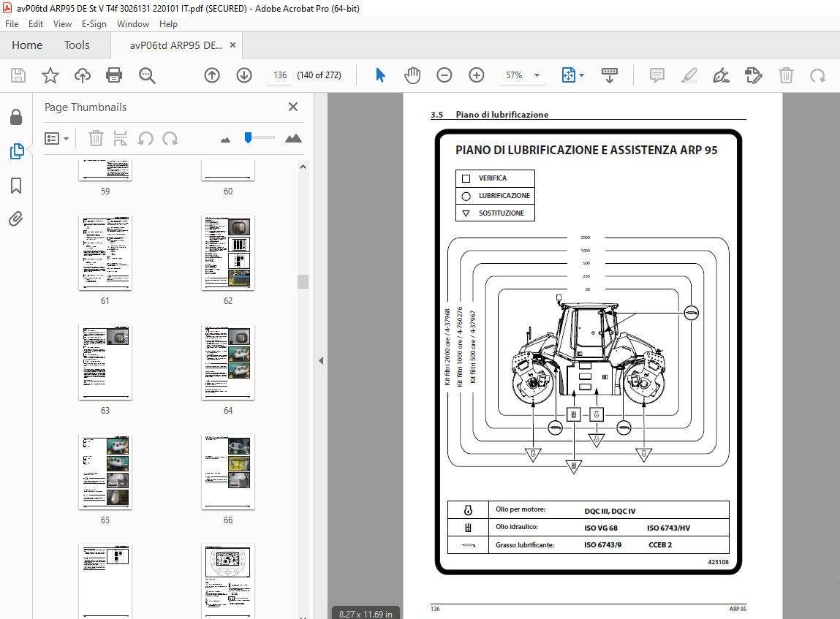Open the stamp and edit tool
840x619 pixels.
(753, 75)
